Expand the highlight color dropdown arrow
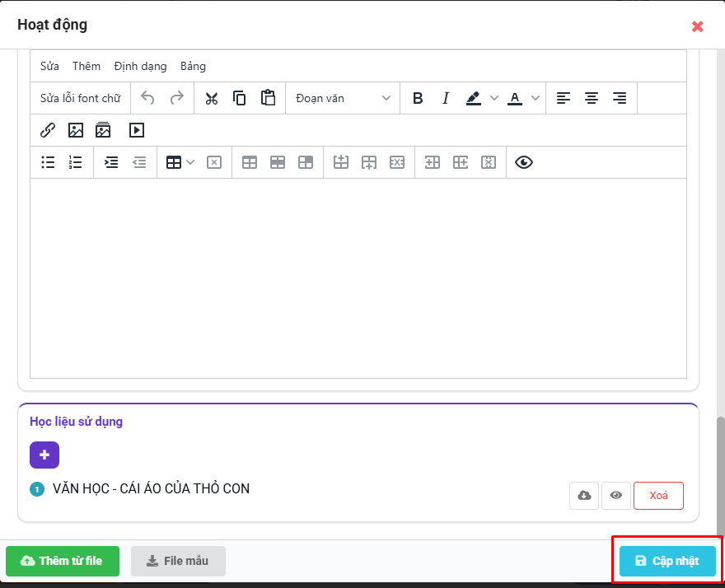The width and height of the screenshot is (725, 588). pyautogui.click(x=494, y=98)
